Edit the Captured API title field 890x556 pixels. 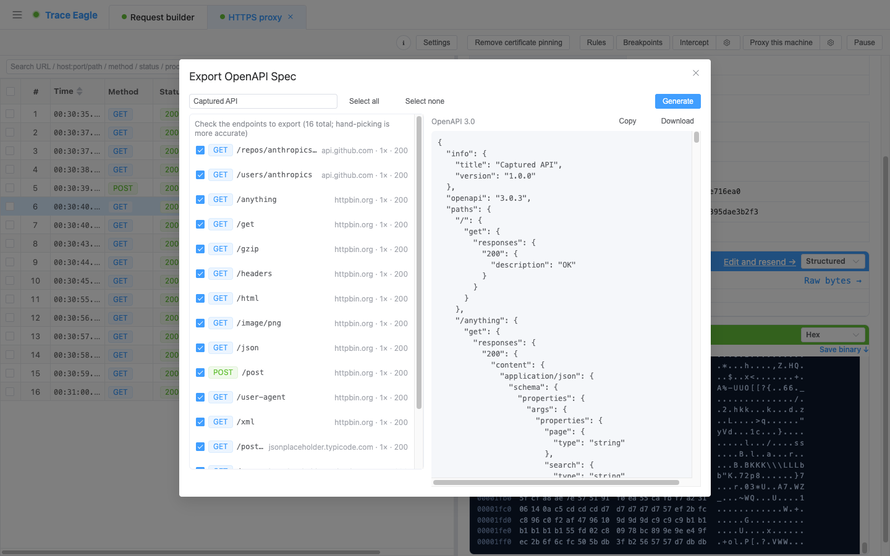pyautogui.click(x=263, y=101)
